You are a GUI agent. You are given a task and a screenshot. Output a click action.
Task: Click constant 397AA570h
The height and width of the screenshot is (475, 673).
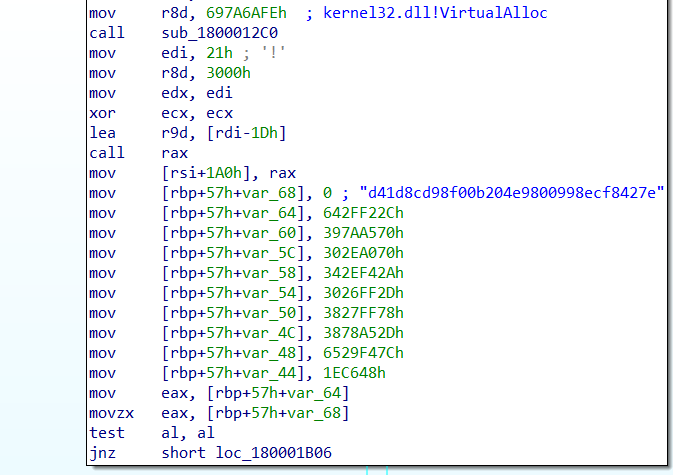point(363,233)
